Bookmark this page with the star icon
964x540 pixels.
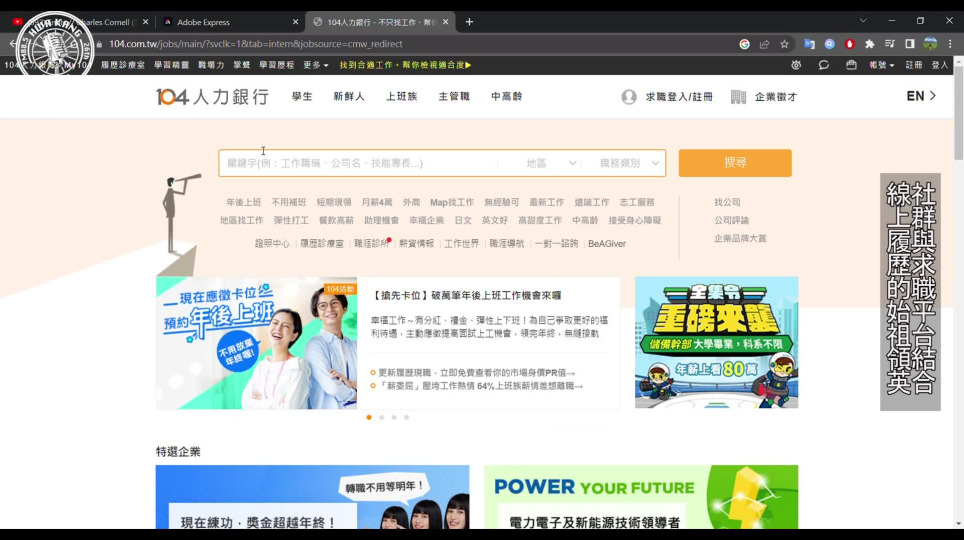tap(784, 44)
